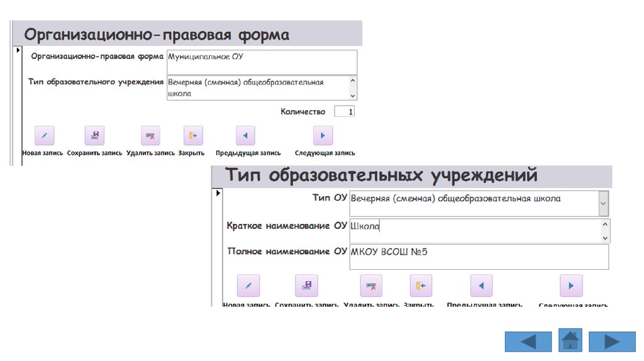Click the Полное наименование ОУ field
644x361 pixels.
[479, 257]
